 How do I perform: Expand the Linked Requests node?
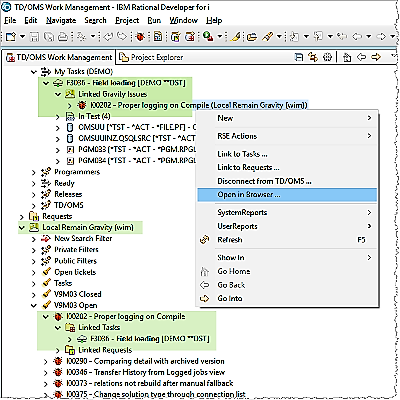(x=58, y=350)
